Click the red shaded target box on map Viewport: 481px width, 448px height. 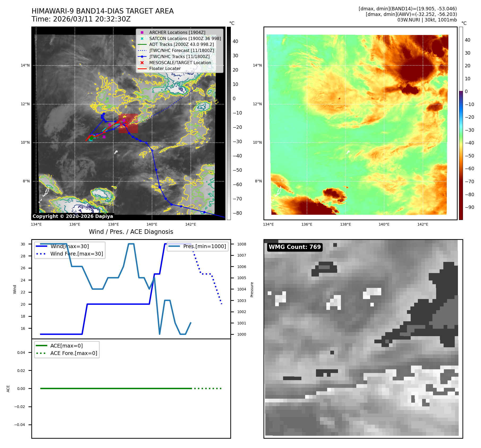128,123
